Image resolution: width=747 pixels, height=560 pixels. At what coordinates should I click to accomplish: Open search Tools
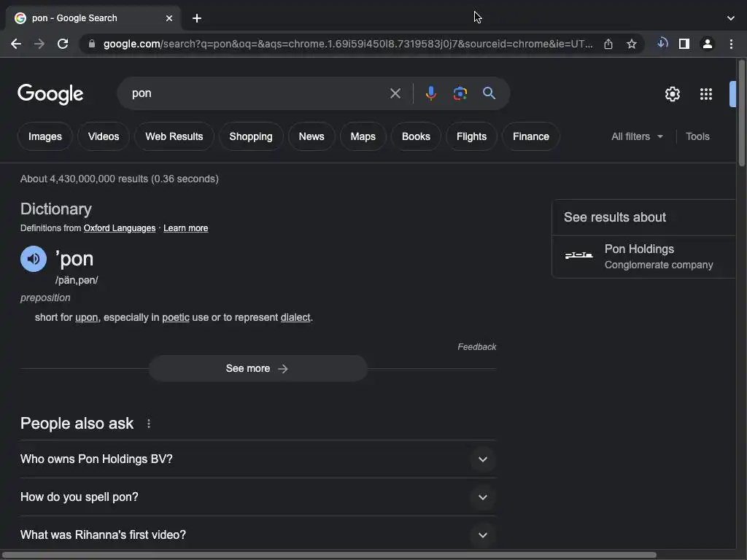(x=697, y=136)
